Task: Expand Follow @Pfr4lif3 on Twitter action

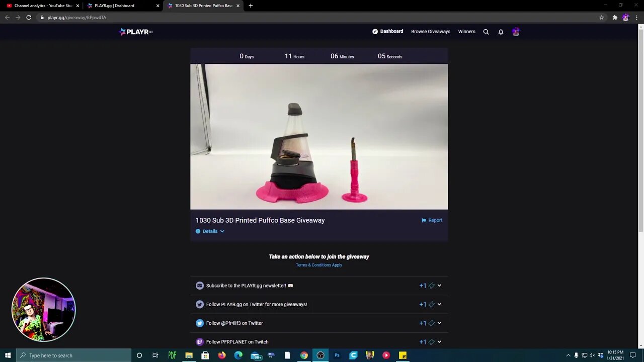Action: (439, 323)
